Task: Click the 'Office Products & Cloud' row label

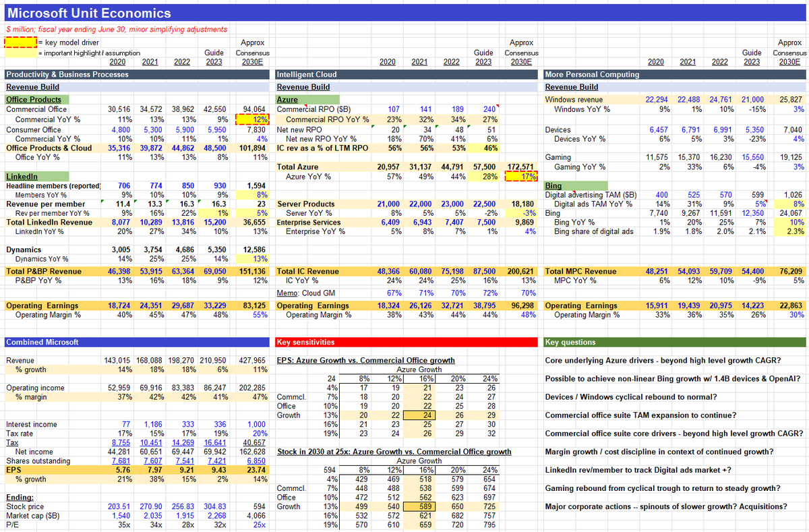Action: click(49, 148)
